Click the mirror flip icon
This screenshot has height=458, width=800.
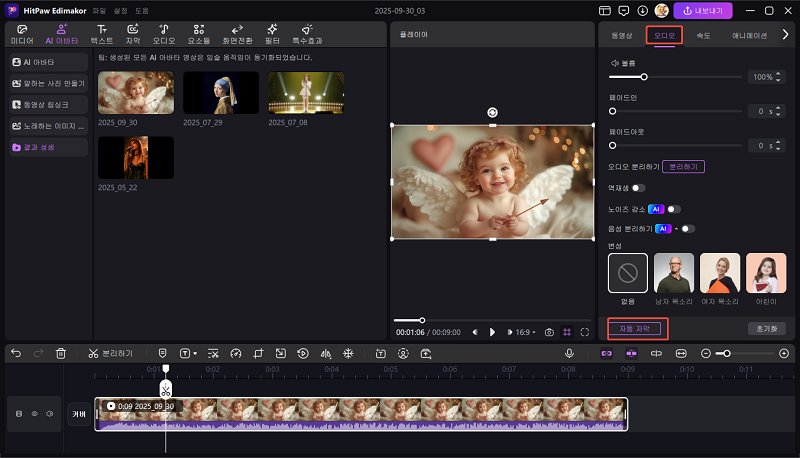pos(326,353)
